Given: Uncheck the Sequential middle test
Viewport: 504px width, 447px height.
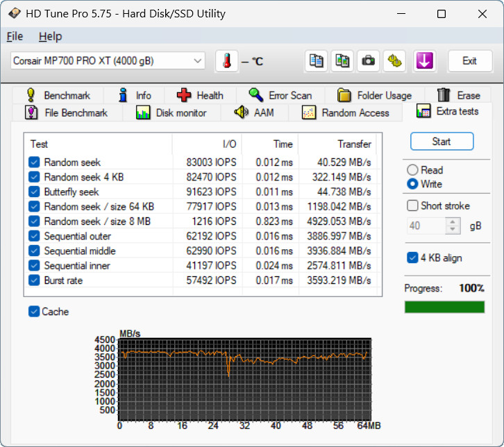Looking at the screenshot, I should tap(34, 251).
